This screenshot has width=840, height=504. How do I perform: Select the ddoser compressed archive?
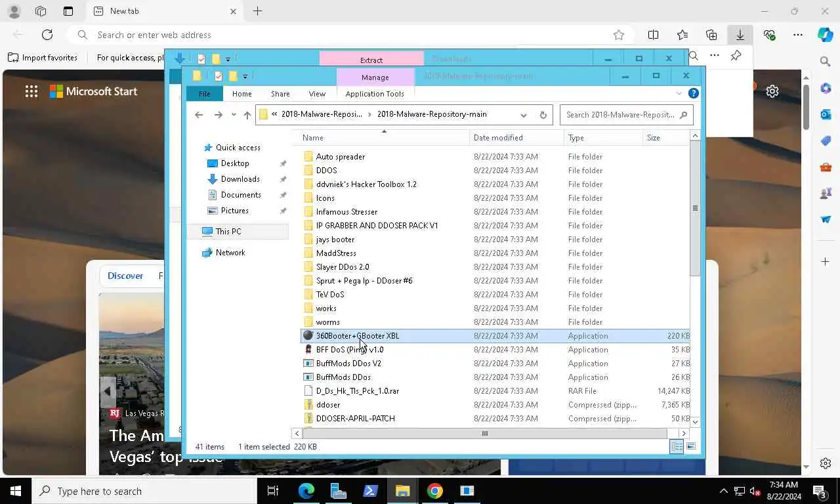(x=328, y=405)
